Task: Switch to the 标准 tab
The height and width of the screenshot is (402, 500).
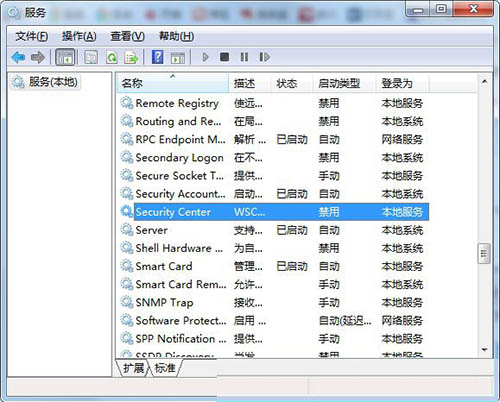Action: click(x=165, y=368)
